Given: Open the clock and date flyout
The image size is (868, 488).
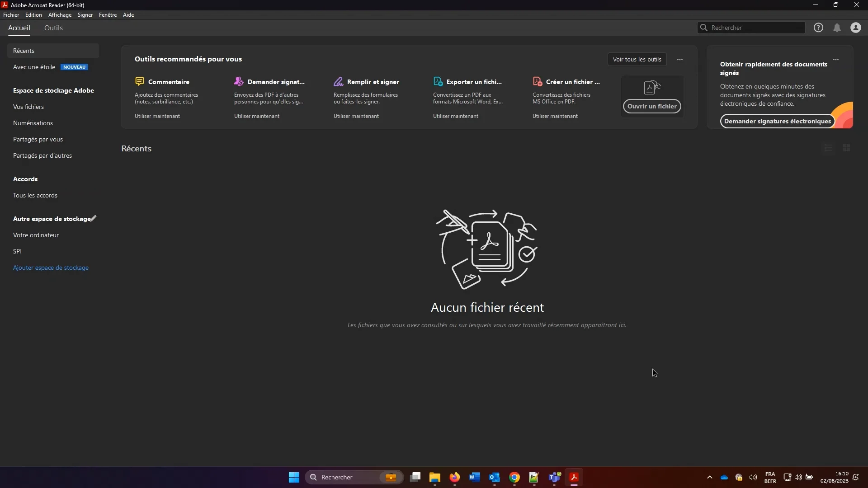Looking at the screenshot, I should [x=835, y=477].
